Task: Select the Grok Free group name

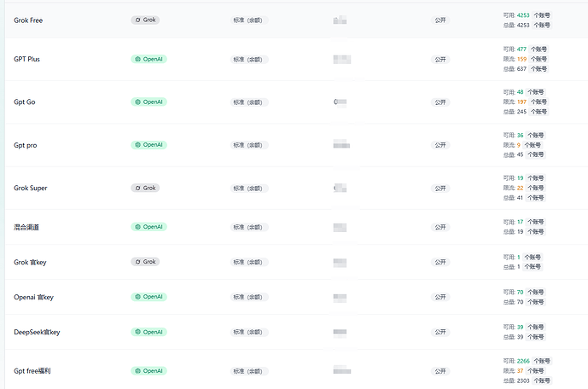Action: click(28, 20)
